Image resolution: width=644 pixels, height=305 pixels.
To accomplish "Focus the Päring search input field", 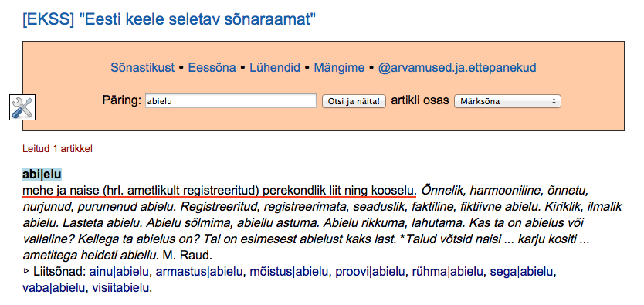I will click(x=231, y=101).
